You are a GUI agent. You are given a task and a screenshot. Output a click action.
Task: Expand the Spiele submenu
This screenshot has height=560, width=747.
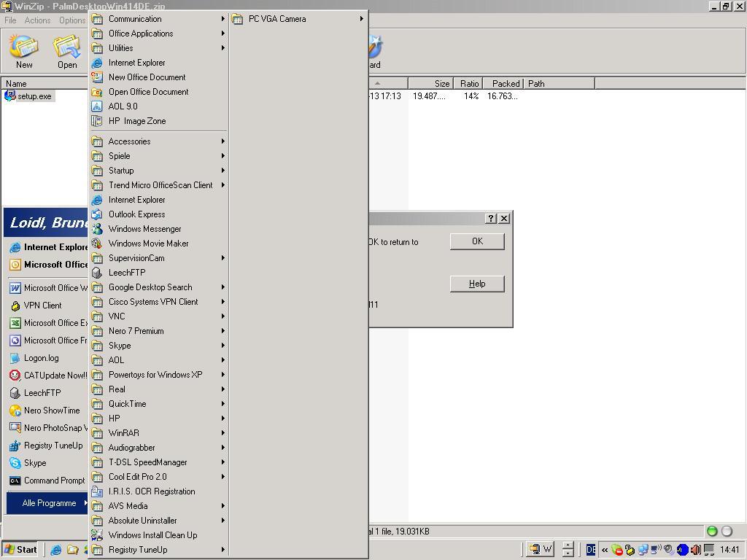tap(158, 156)
